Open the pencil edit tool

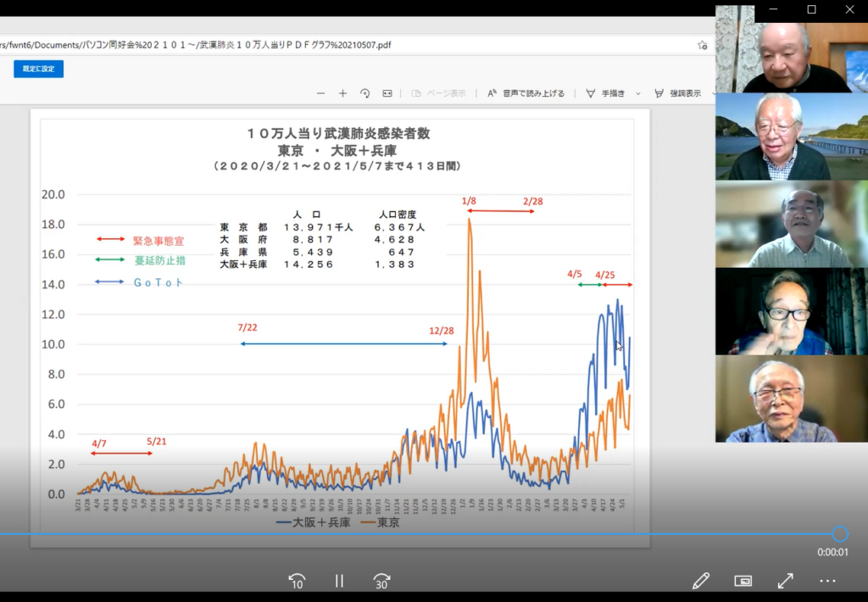[700, 581]
